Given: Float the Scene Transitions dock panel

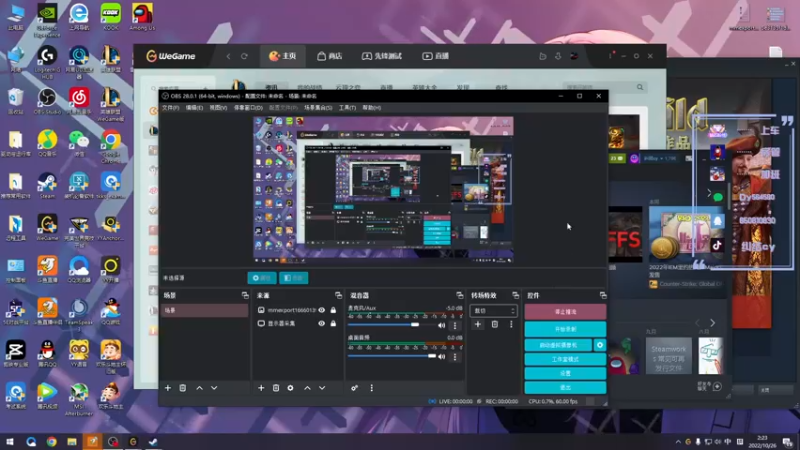Looking at the screenshot, I should pos(515,295).
